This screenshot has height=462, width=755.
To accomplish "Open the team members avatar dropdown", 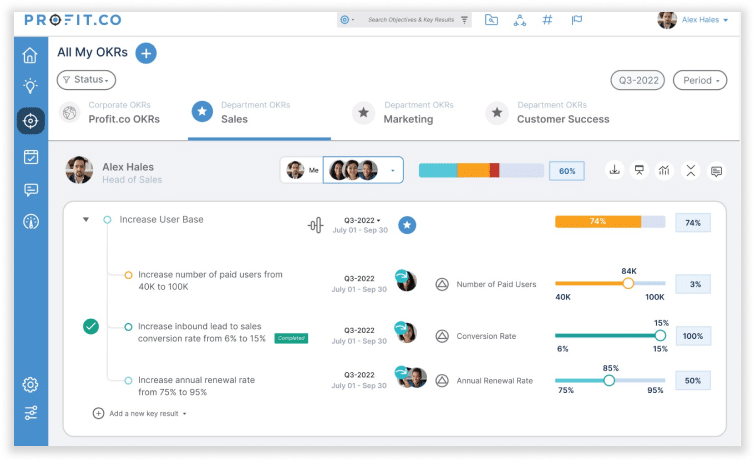I will pyautogui.click(x=363, y=170).
